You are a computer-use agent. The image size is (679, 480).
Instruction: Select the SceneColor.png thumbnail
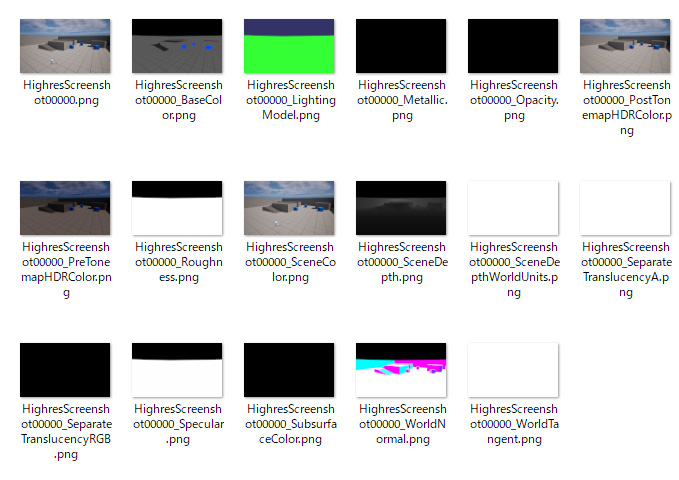tap(289, 208)
